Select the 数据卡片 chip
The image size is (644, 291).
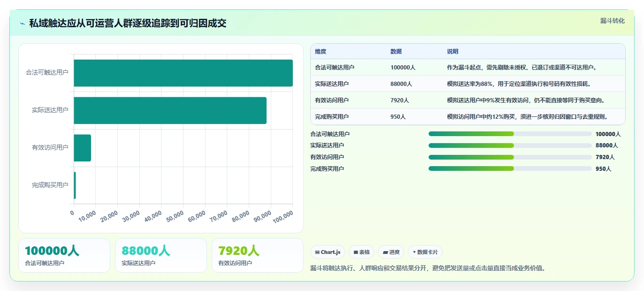(x=425, y=252)
